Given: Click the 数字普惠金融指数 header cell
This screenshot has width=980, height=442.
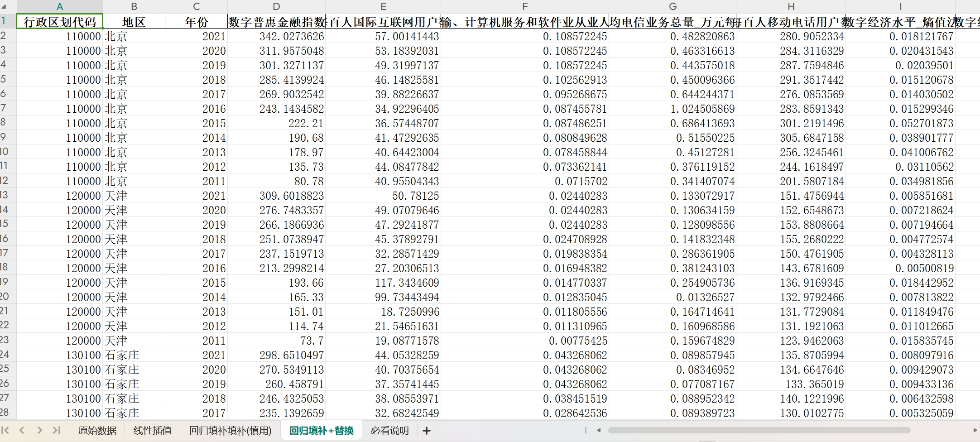Looking at the screenshot, I should click(x=276, y=21).
